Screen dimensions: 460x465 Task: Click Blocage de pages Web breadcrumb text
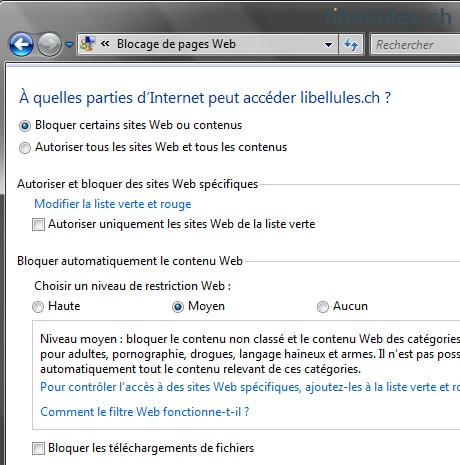pyautogui.click(x=176, y=44)
